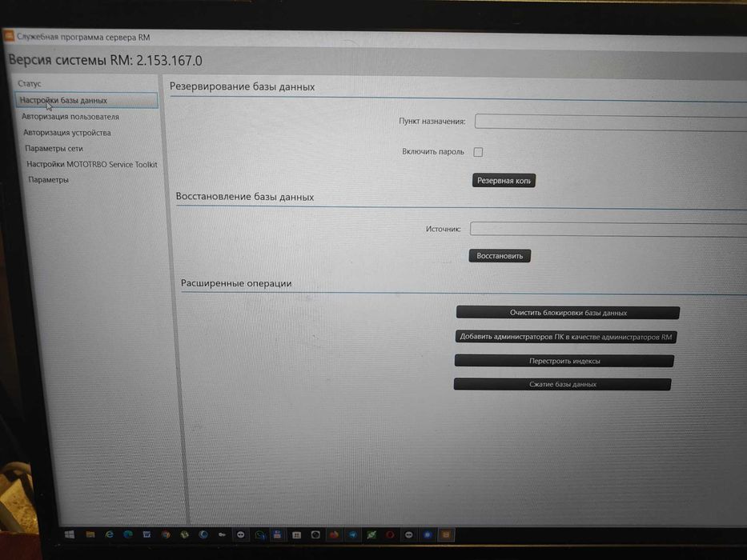Viewport: 747px width, 560px height.
Task: Click the Перестроить индексы button
Action: click(564, 361)
